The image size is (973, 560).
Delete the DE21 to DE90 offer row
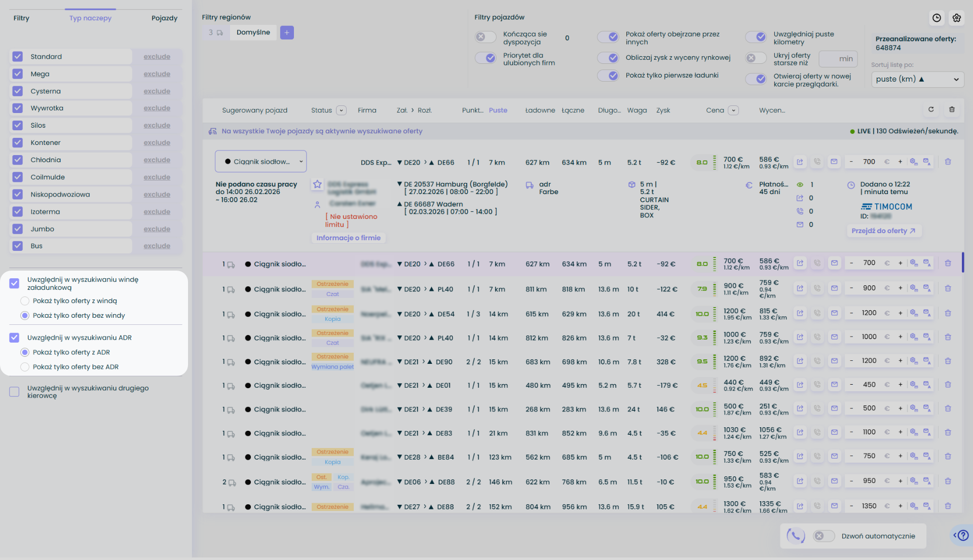pyautogui.click(x=948, y=361)
